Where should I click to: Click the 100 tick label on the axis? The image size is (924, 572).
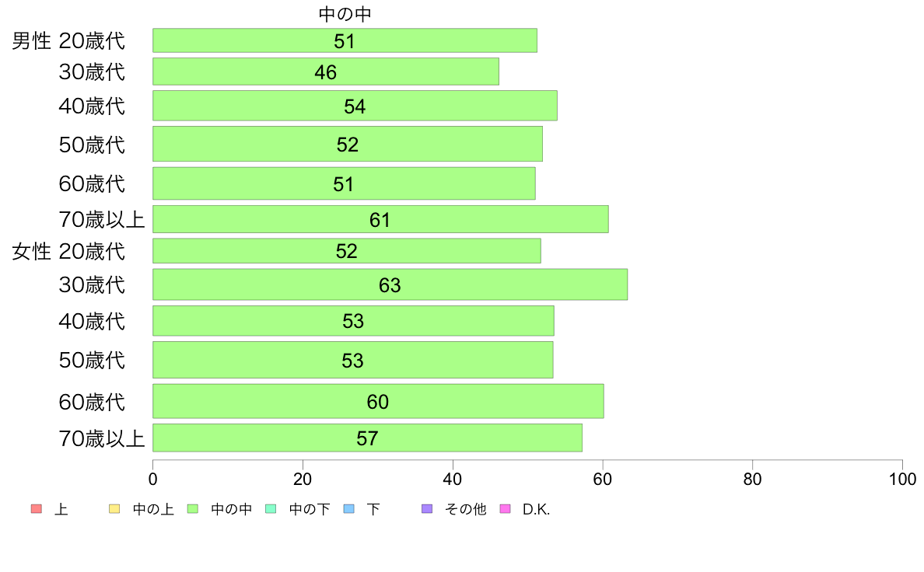pos(902,480)
